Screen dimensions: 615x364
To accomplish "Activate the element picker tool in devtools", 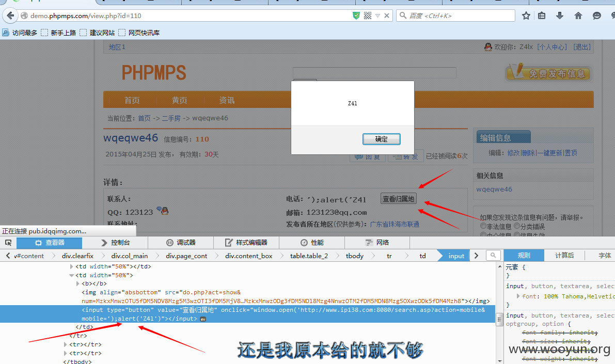I will pos(8,243).
